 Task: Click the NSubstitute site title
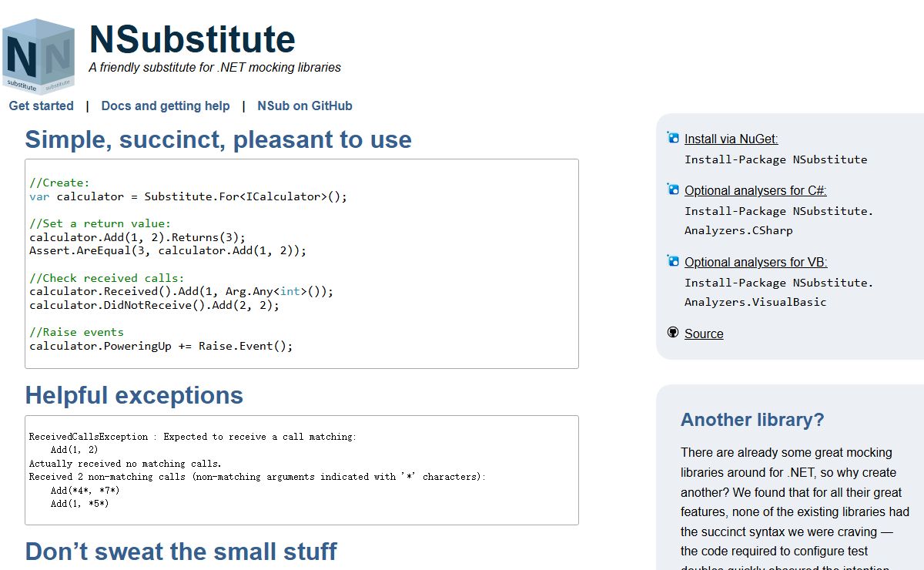[x=192, y=39]
